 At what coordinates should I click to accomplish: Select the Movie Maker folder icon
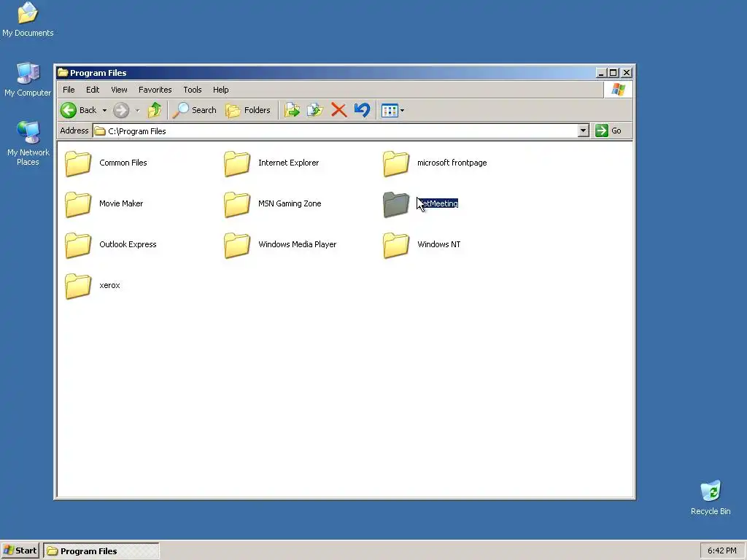point(78,204)
